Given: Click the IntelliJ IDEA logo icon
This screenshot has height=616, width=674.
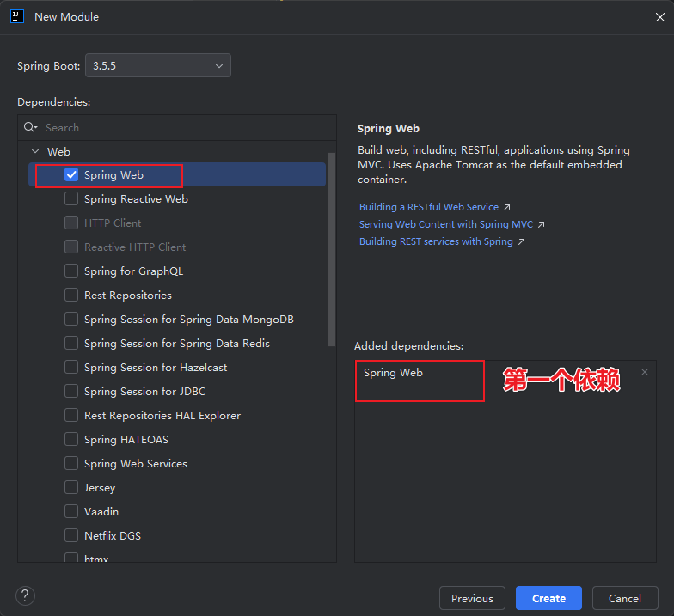Looking at the screenshot, I should [x=17, y=17].
